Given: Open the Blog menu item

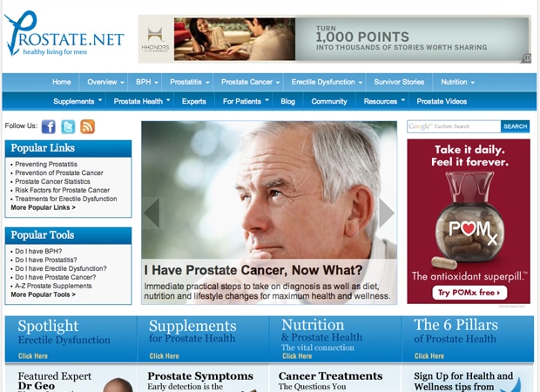Looking at the screenshot, I should coord(287,101).
